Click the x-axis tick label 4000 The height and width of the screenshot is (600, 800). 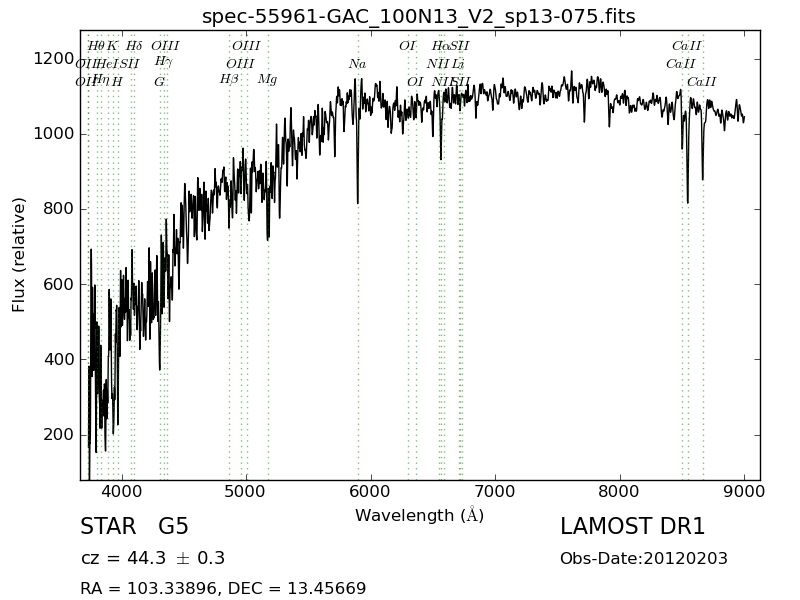point(122,492)
